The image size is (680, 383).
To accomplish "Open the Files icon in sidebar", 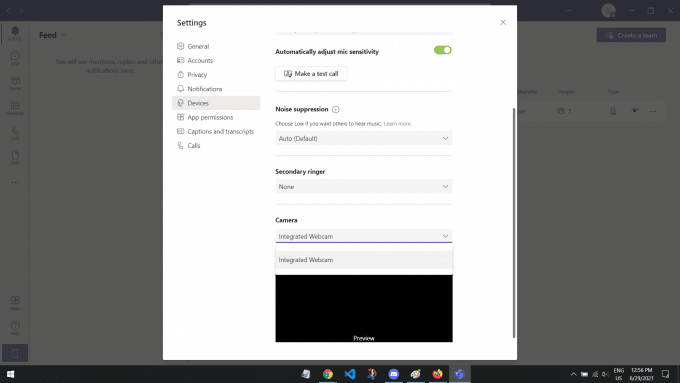I will [15, 157].
